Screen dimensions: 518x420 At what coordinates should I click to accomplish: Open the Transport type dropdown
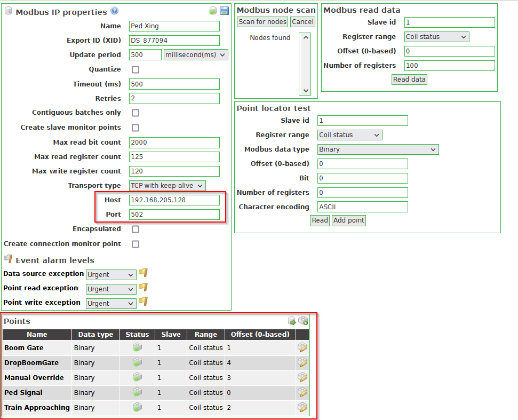[x=166, y=185]
